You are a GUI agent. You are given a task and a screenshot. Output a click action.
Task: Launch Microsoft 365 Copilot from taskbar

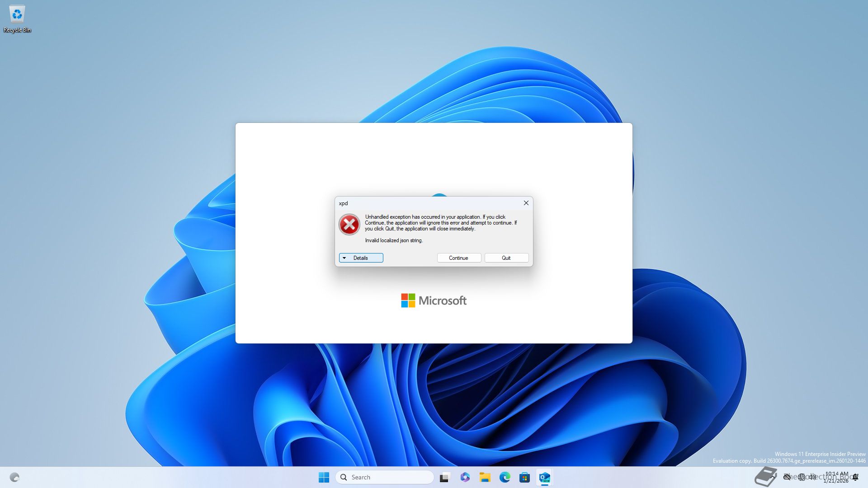point(465,477)
